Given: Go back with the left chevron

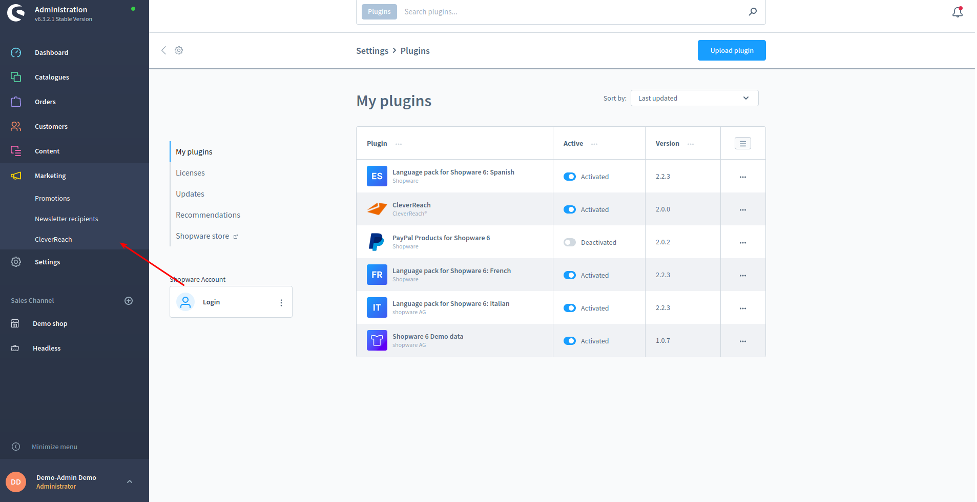Looking at the screenshot, I should 164,50.
